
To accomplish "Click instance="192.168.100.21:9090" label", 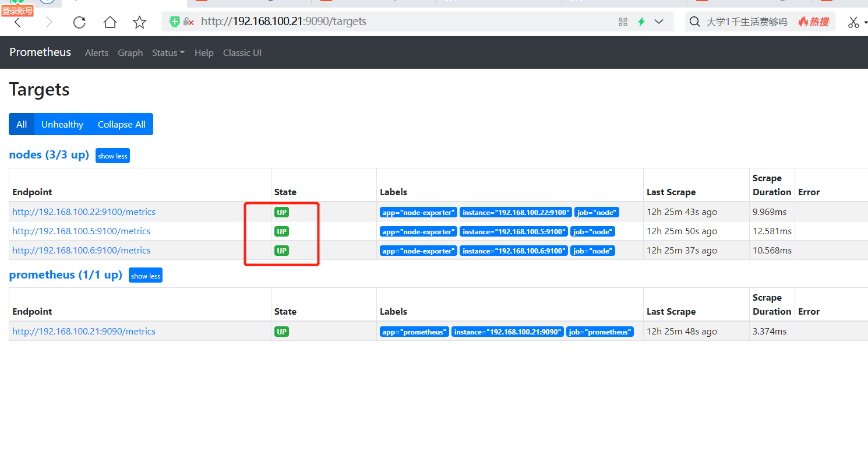I will tap(507, 332).
